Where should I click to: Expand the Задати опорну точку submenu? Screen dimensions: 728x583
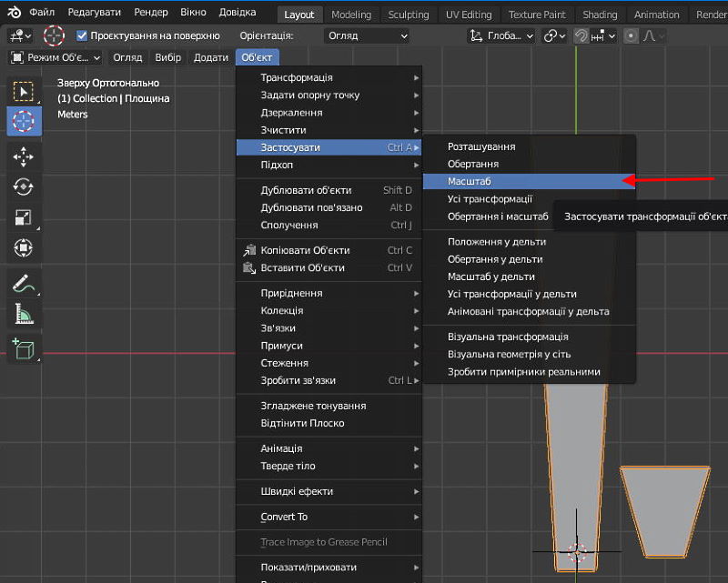329,95
